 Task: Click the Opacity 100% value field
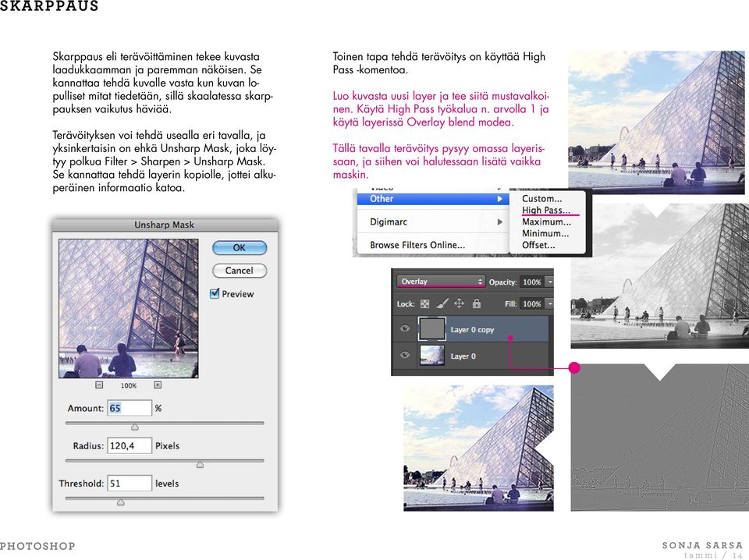(x=532, y=282)
